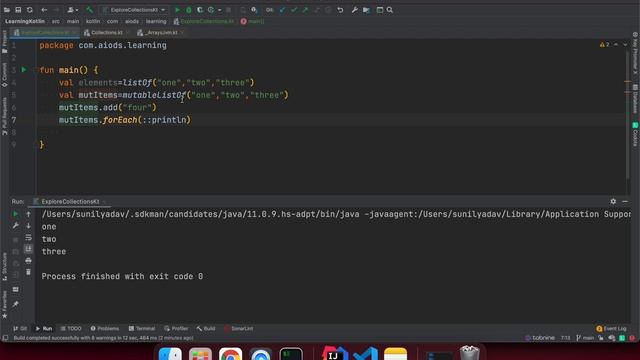The image size is (640, 360).
Task: Open the Git tool window tab
Action: click(x=20, y=329)
